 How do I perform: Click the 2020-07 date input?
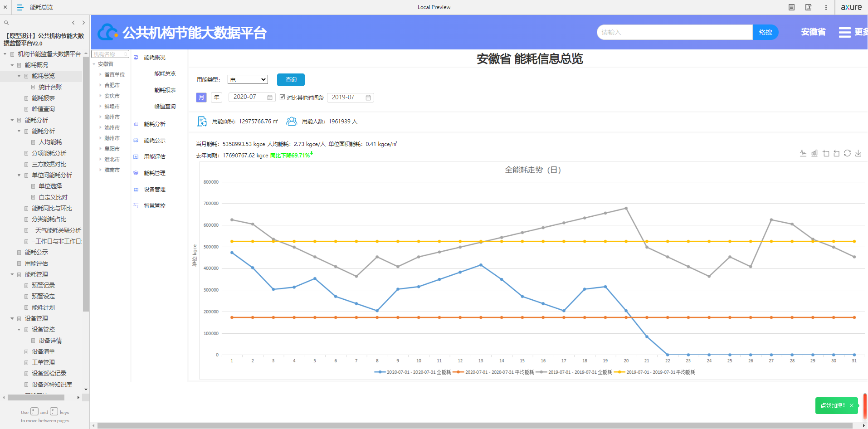(252, 97)
